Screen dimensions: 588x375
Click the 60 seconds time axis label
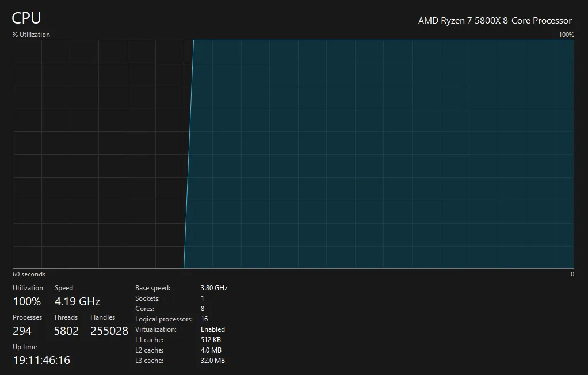click(x=29, y=274)
